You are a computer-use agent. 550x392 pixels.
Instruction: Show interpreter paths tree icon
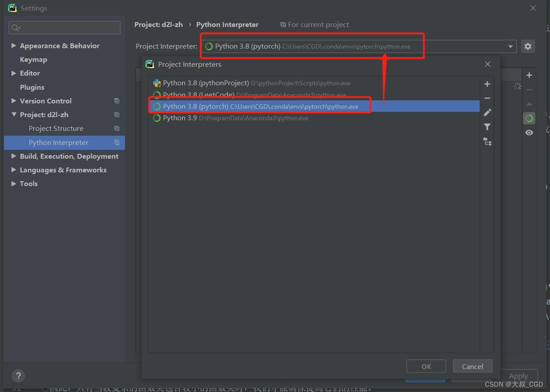[x=487, y=141]
